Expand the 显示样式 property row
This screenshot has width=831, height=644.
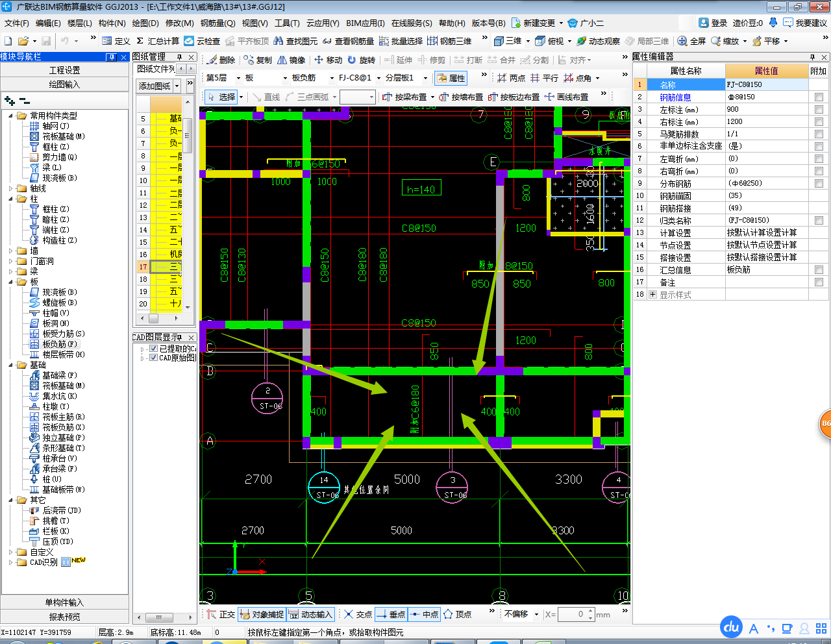[652, 295]
